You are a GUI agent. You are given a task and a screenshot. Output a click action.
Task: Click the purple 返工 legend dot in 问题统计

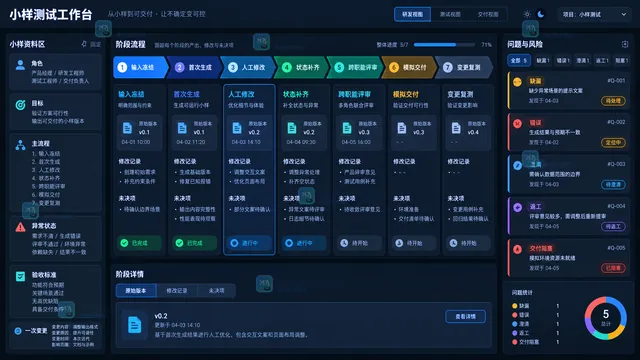514,333
